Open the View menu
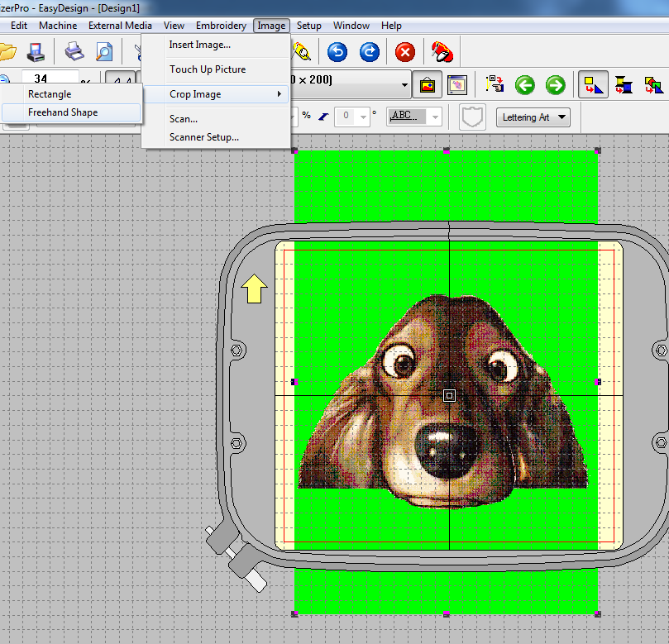The image size is (669, 644). 174,26
